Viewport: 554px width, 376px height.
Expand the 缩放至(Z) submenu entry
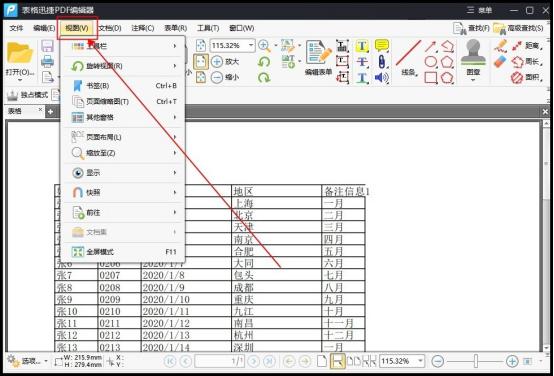point(123,153)
